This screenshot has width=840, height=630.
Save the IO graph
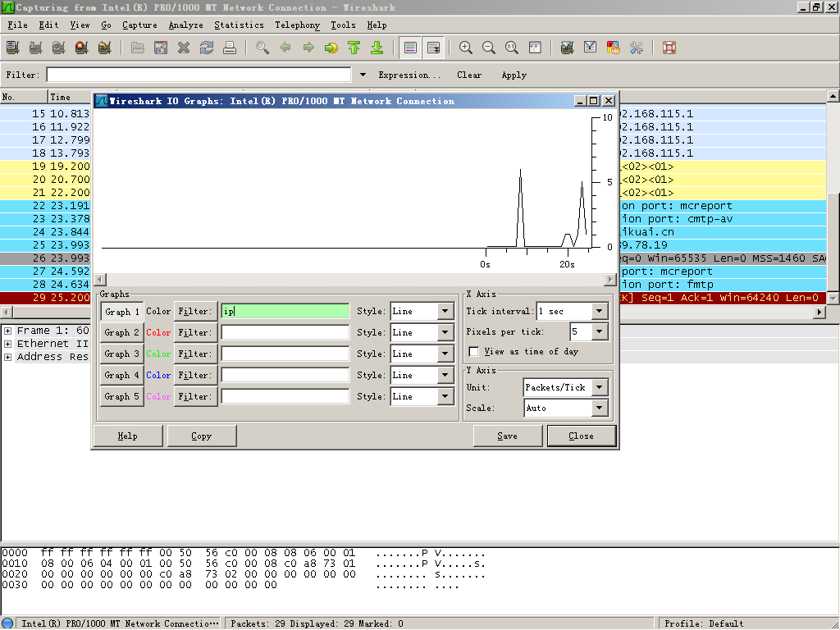(507, 436)
